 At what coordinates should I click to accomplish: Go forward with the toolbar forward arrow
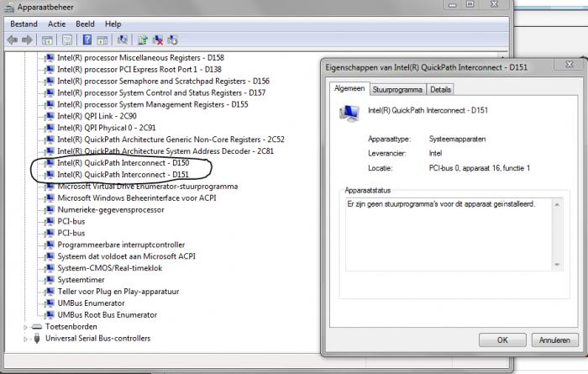[x=27, y=40]
